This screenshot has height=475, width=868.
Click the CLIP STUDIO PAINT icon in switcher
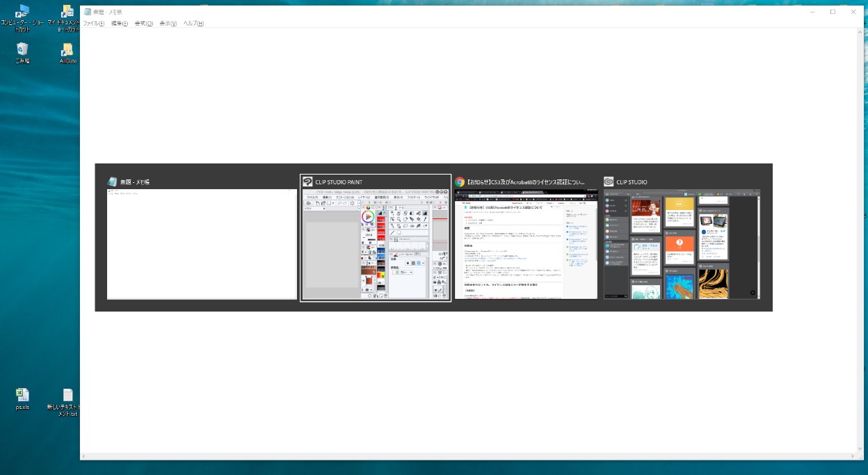point(307,182)
